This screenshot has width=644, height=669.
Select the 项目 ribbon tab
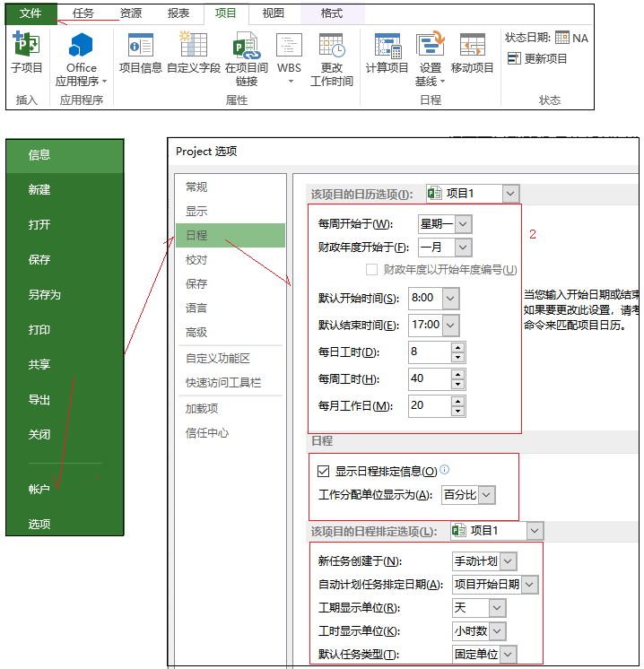coord(226,13)
